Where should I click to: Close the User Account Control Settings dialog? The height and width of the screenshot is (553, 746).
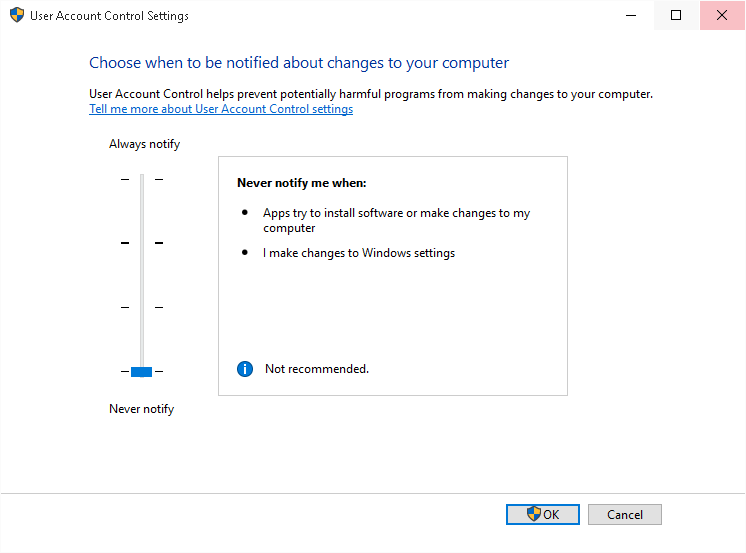coord(722,15)
